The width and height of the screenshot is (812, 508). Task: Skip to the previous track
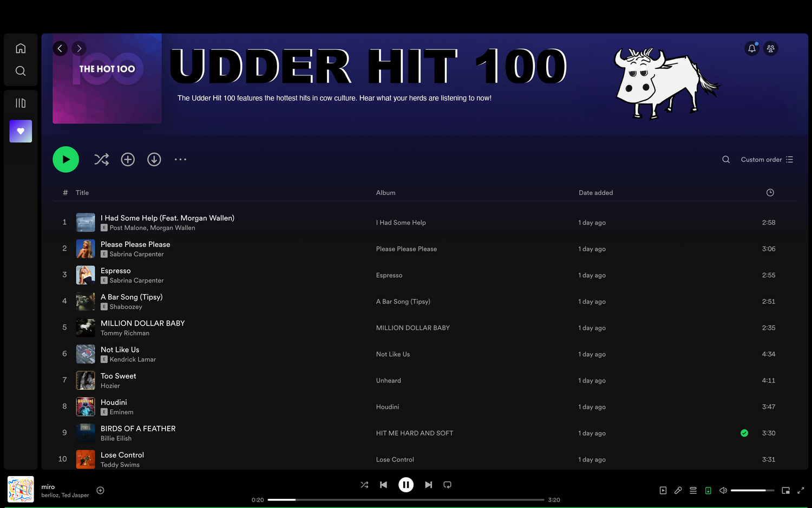pyautogui.click(x=383, y=485)
